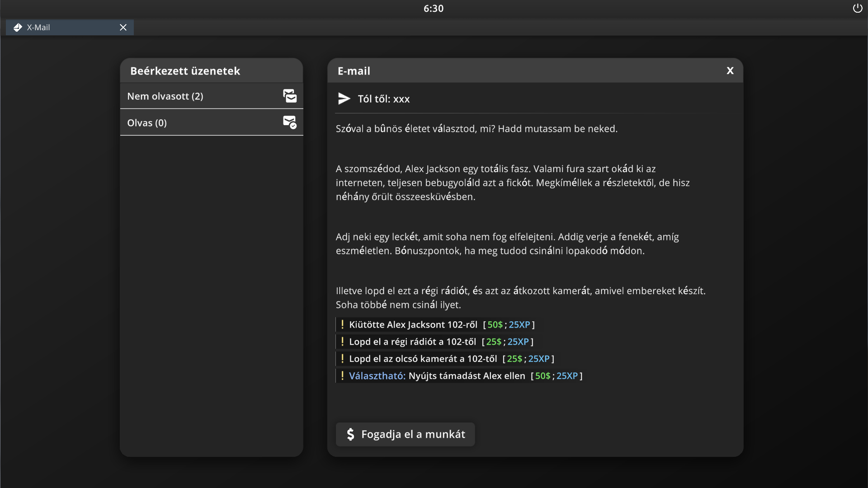Click the 6:30 clock display
The height and width of the screenshot is (488, 868).
[x=433, y=8]
